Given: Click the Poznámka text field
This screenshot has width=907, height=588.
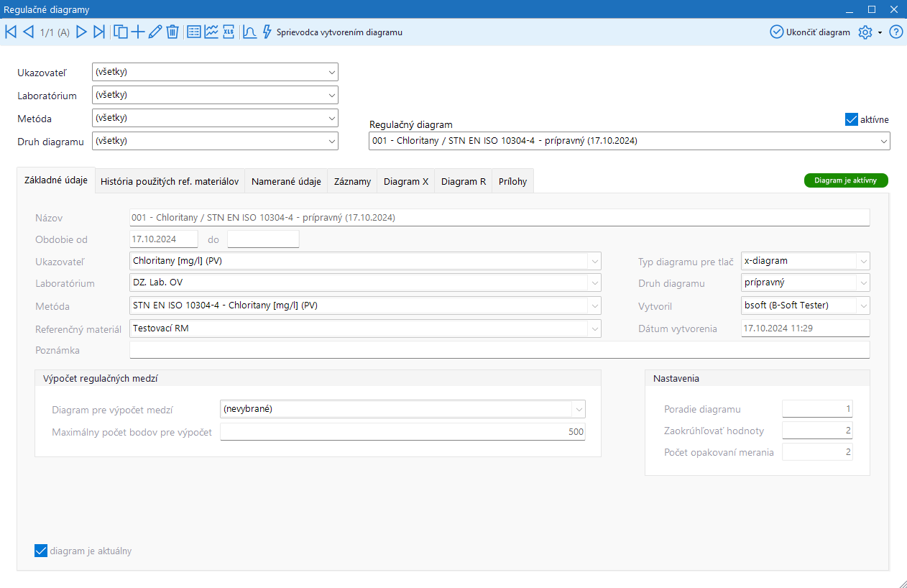Looking at the screenshot, I should tap(499, 350).
